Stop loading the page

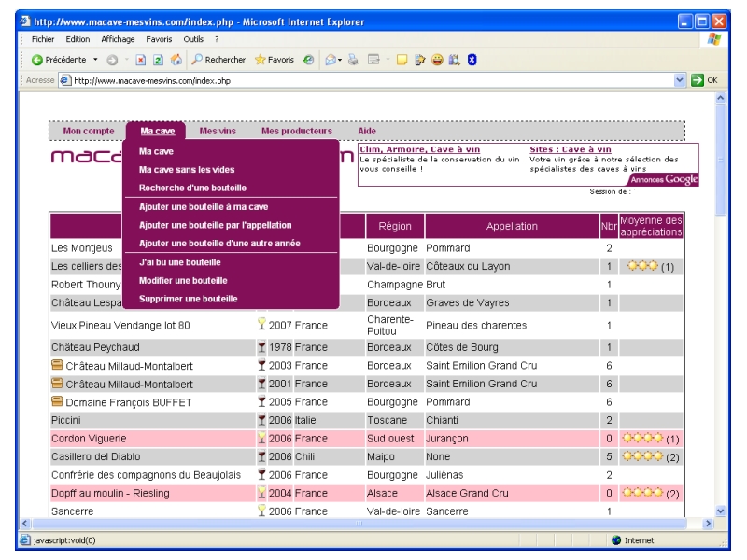[141, 60]
